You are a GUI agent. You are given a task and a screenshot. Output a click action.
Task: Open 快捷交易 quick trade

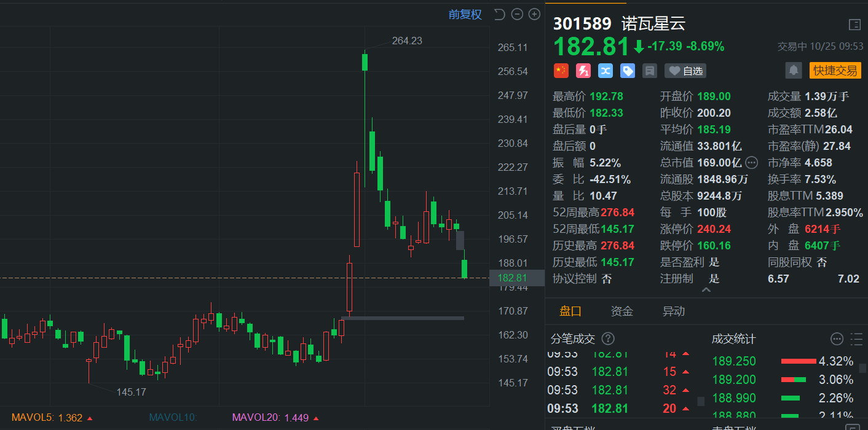[835, 71]
